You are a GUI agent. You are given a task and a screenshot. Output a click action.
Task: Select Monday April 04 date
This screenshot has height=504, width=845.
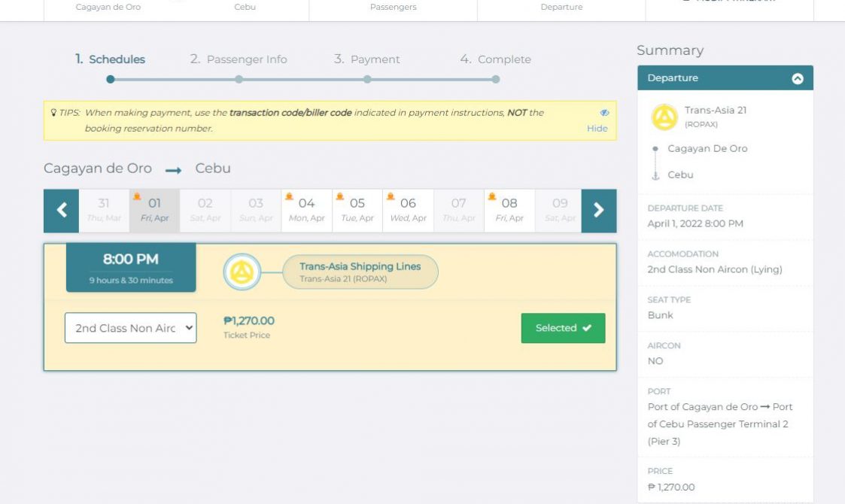coord(306,211)
